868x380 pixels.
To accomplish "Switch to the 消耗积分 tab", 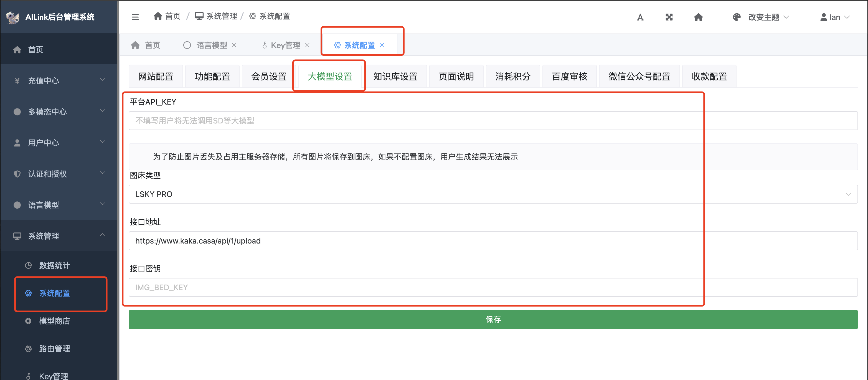I will [x=513, y=77].
